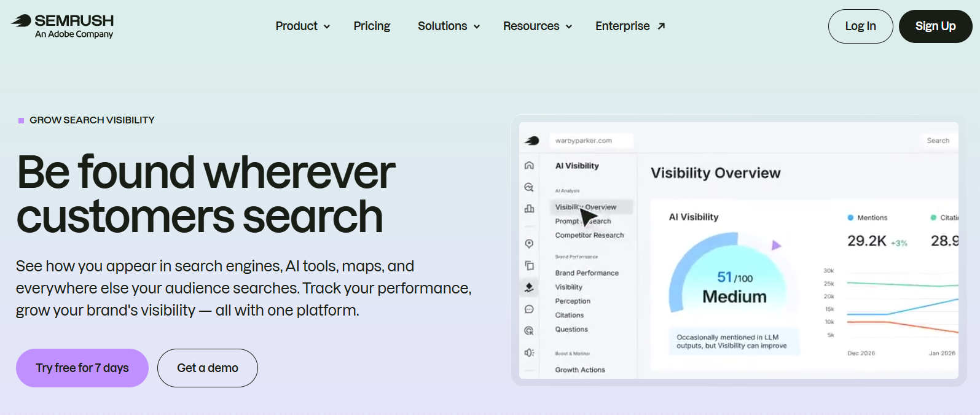
Task: Click the Mentions legend label
Action: coord(872,218)
